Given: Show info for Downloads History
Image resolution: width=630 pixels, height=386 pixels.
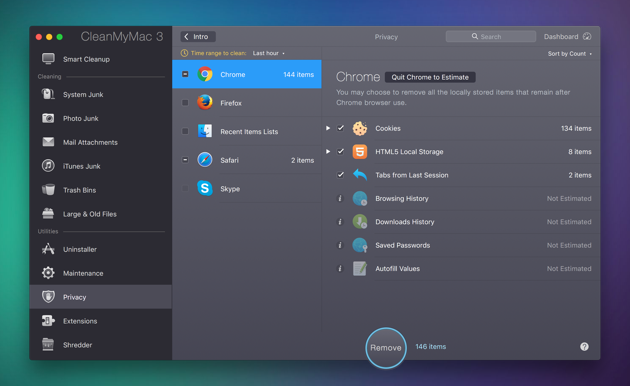Looking at the screenshot, I should click(340, 222).
